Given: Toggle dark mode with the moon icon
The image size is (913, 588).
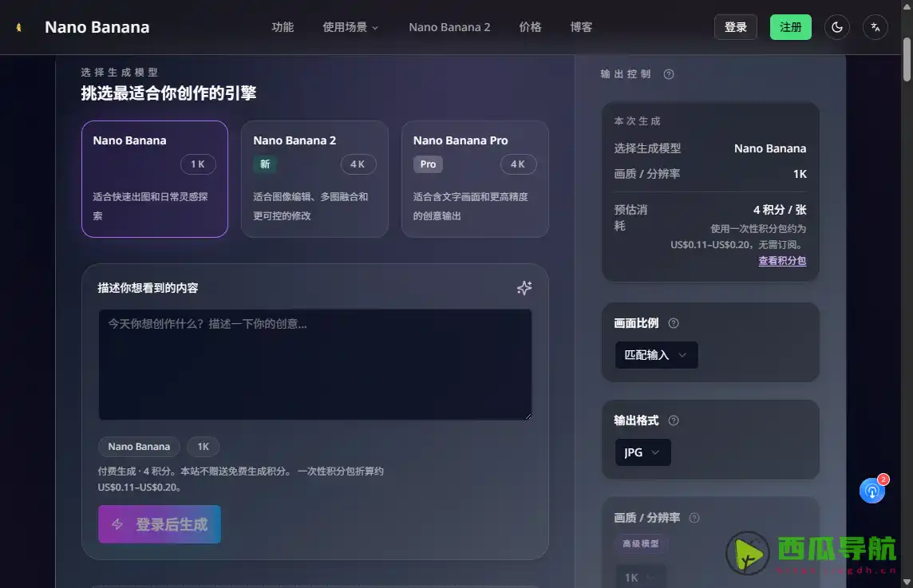Looking at the screenshot, I should pos(836,27).
